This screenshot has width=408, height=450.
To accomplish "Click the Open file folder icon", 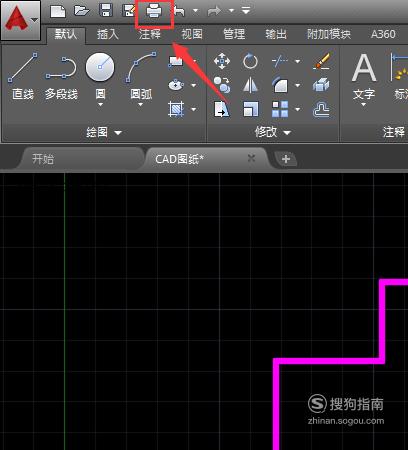I will tap(82, 11).
